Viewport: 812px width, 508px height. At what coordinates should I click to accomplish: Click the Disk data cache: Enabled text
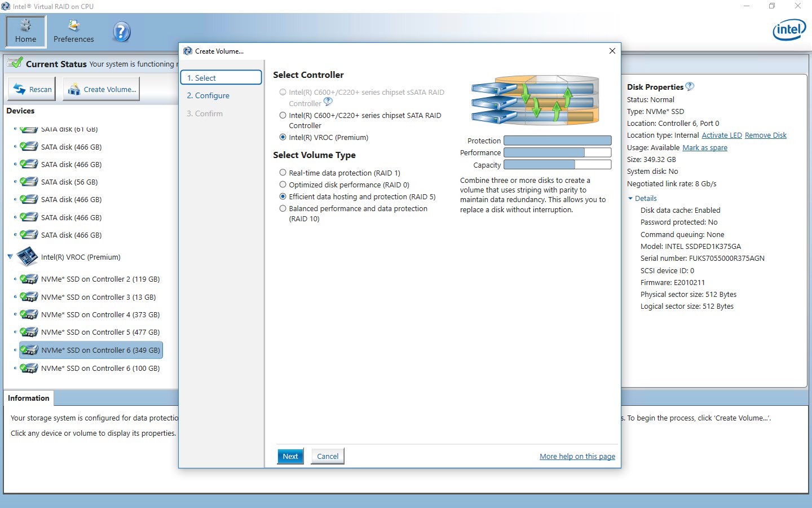coord(681,211)
